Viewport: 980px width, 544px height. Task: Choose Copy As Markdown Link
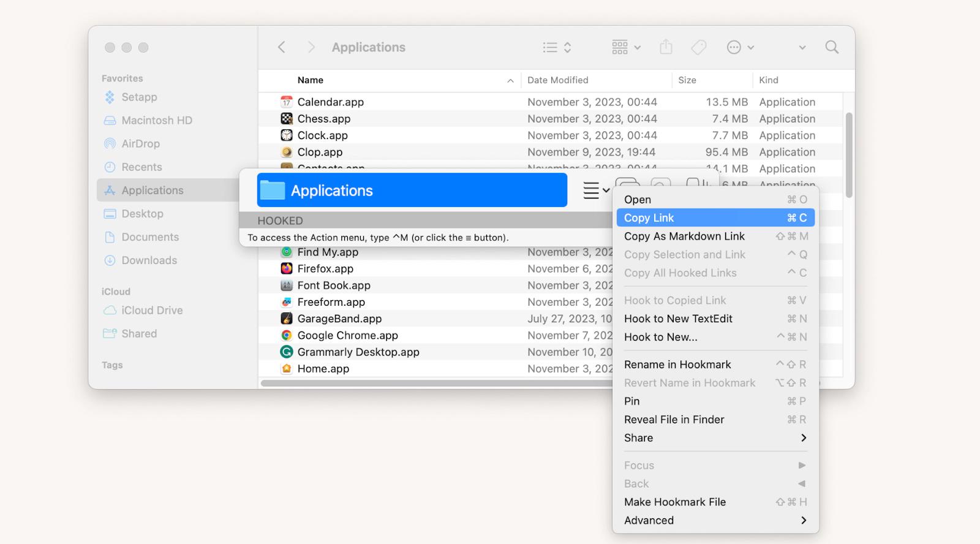point(715,236)
